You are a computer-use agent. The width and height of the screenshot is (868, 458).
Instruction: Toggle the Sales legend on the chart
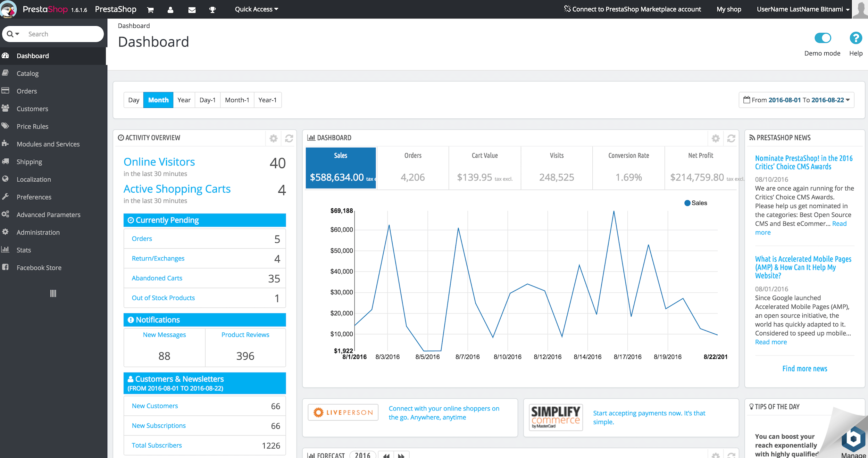[695, 203]
